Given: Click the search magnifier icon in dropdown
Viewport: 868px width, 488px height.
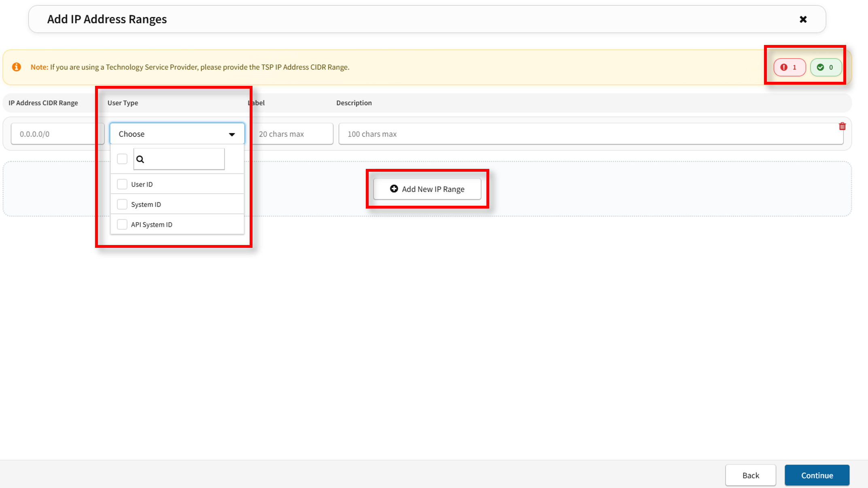Looking at the screenshot, I should click(x=140, y=159).
